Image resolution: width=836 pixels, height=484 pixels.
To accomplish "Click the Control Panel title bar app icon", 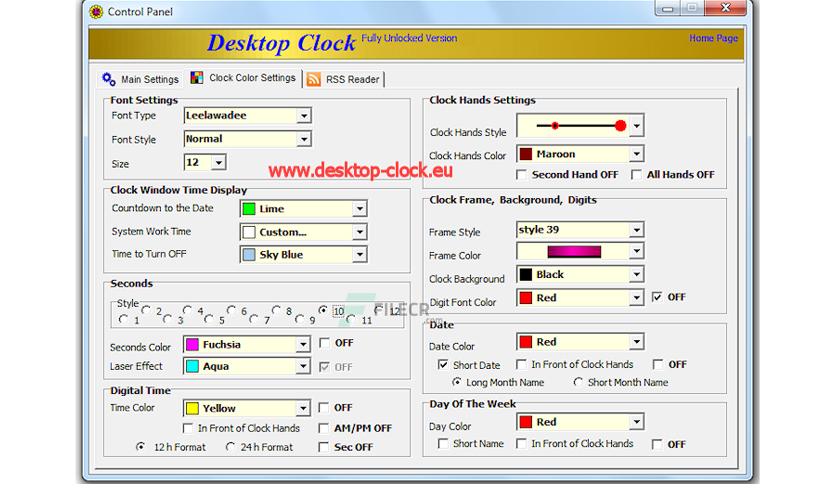I will 97,11.
